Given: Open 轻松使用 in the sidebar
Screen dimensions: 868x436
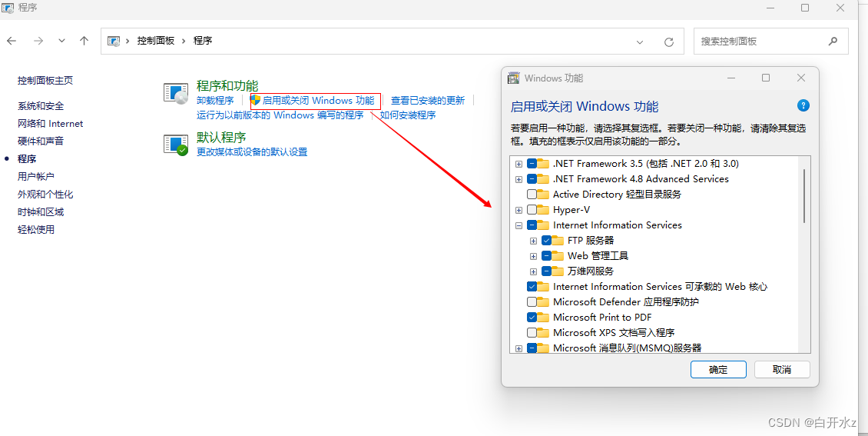Looking at the screenshot, I should pos(36,230).
